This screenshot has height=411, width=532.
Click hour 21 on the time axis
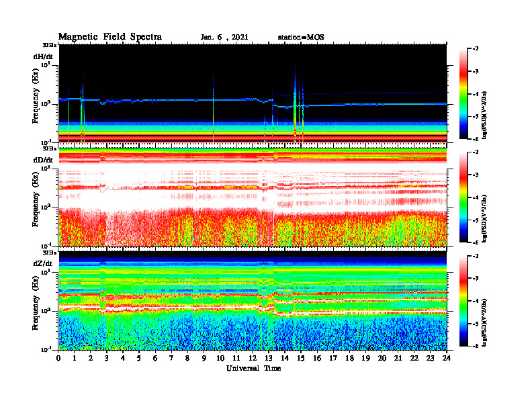(x=398, y=359)
